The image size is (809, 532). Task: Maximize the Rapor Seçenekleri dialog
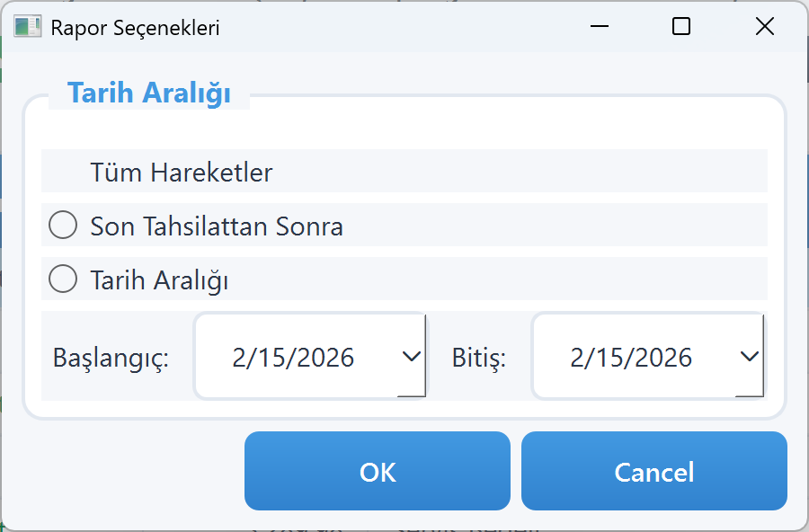pyautogui.click(x=680, y=26)
